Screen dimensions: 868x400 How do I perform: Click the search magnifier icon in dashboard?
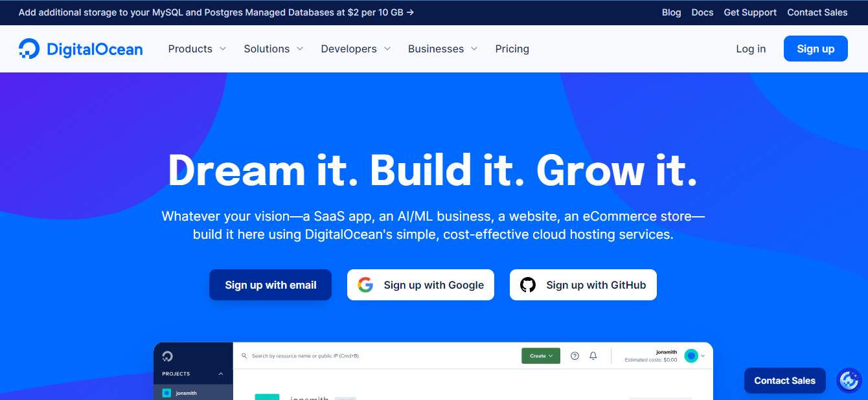coord(244,356)
